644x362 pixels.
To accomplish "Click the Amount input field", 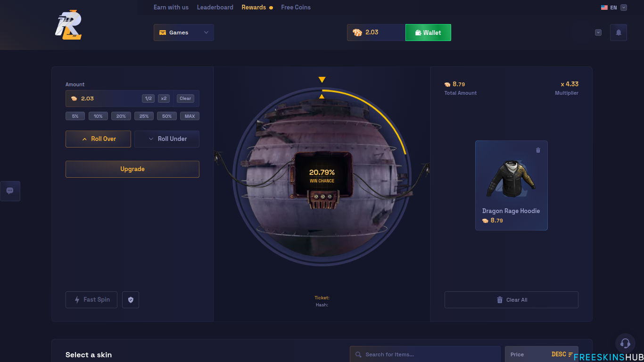I will point(132,99).
